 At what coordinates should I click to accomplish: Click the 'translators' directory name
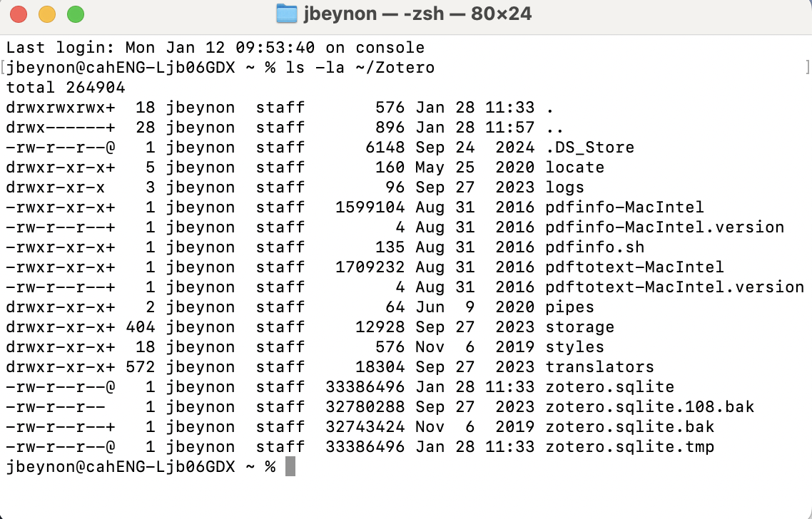click(x=599, y=367)
